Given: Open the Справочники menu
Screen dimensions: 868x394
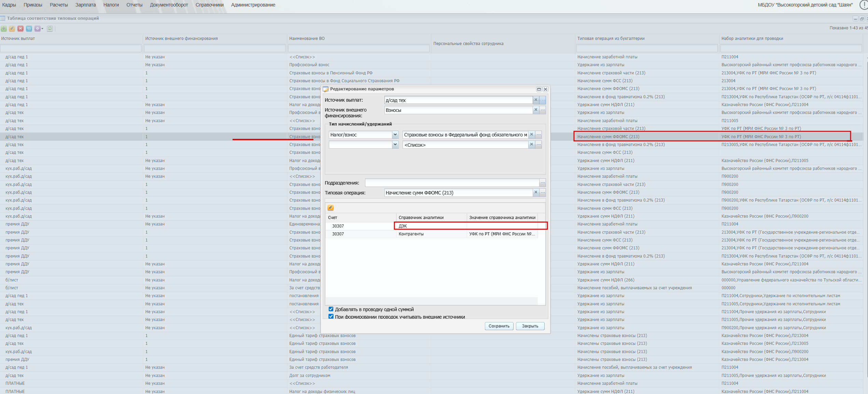Looking at the screenshot, I should pyautogui.click(x=209, y=5).
